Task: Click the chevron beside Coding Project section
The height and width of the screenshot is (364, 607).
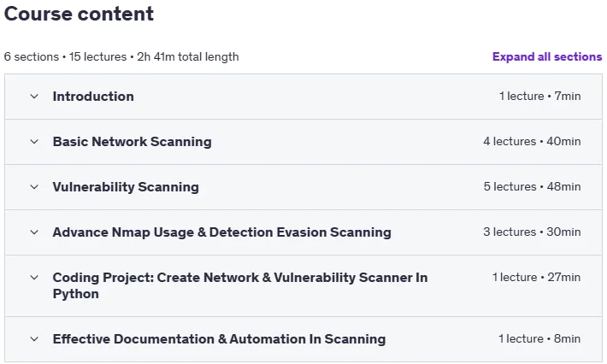Action: coord(34,278)
